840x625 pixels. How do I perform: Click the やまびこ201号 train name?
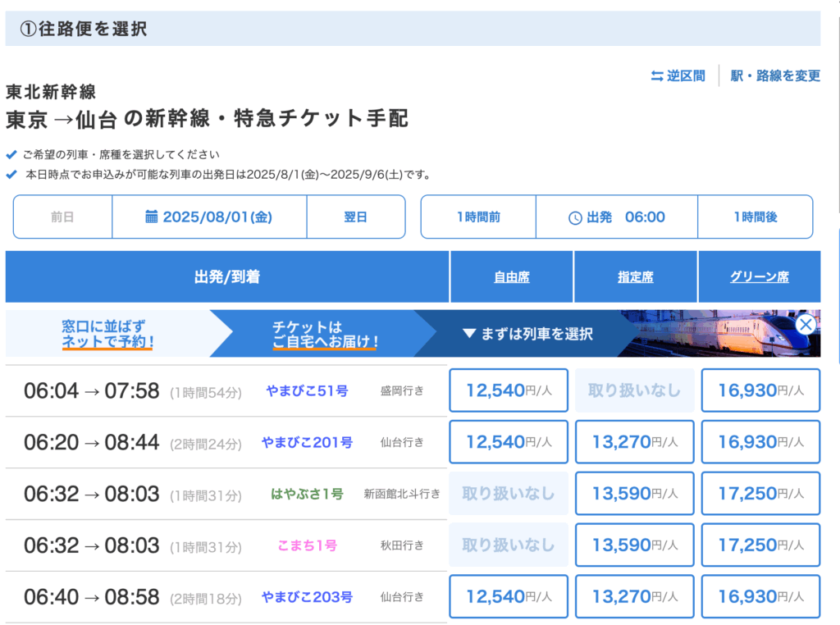307,443
